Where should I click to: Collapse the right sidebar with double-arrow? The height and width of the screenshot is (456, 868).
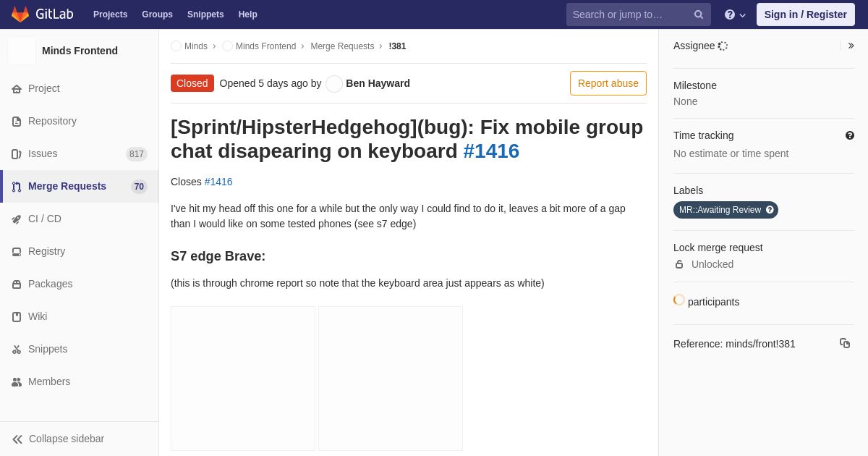851,46
